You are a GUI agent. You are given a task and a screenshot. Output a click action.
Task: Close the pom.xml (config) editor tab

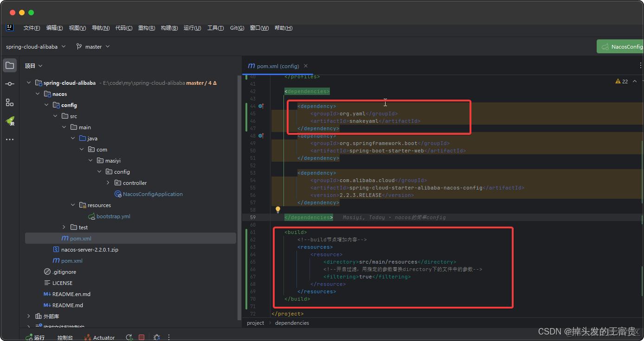point(305,66)
